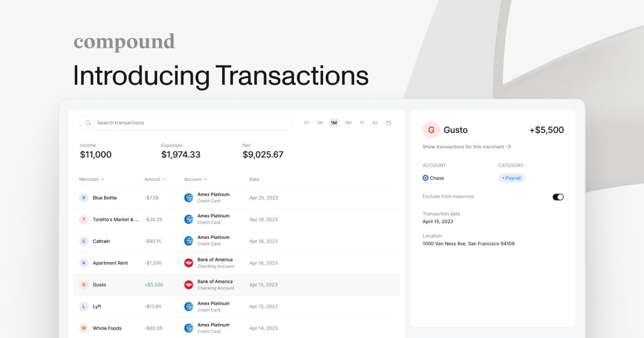Click the Caltrain merchant icon
644x338 pixels.
click(x=84, y=241)
